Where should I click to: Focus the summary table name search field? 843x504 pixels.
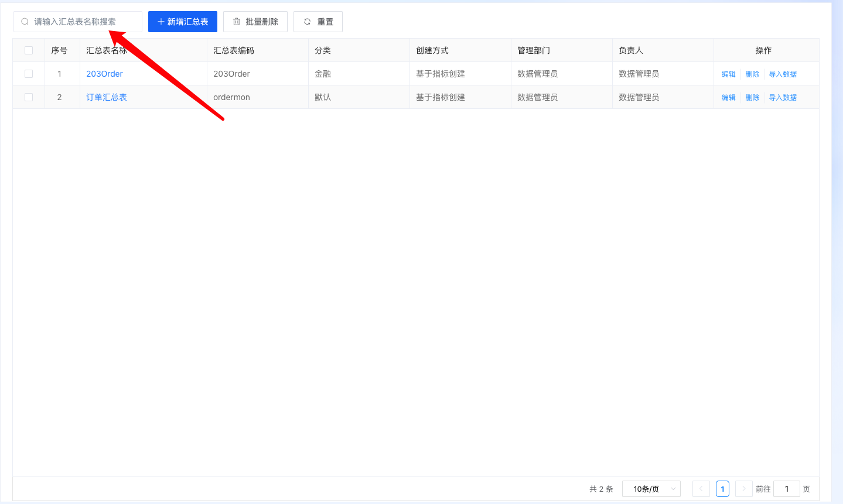click(82, 22)
